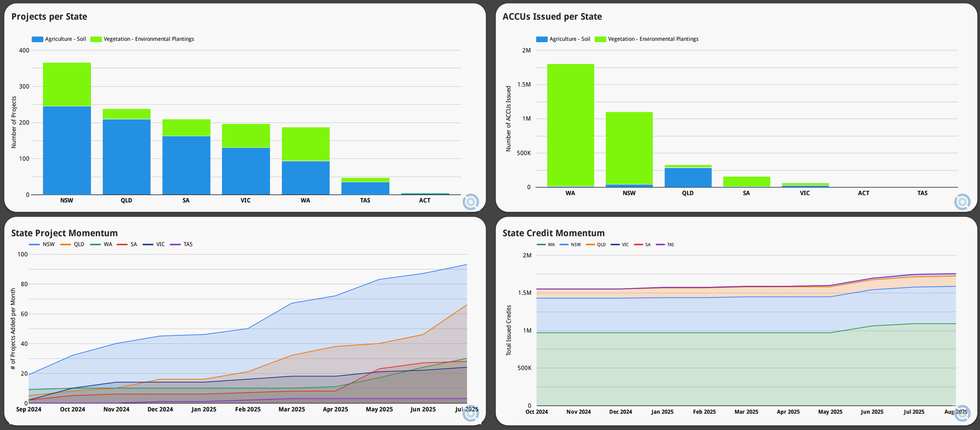The image size is (980, 430).
Task: Click NSW green vegetation bar segment in Projects per State
Action: pyautogui.click(x=67, y=84)
